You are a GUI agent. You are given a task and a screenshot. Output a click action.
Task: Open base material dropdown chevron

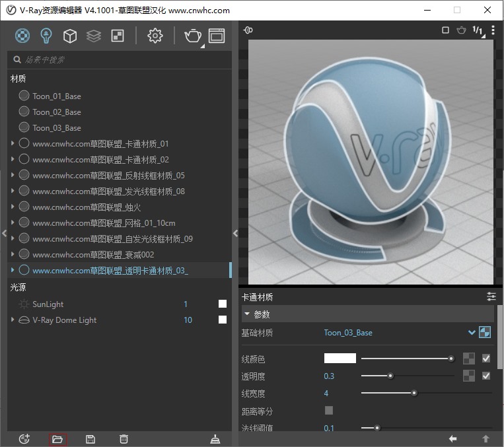tap(472, 332)
